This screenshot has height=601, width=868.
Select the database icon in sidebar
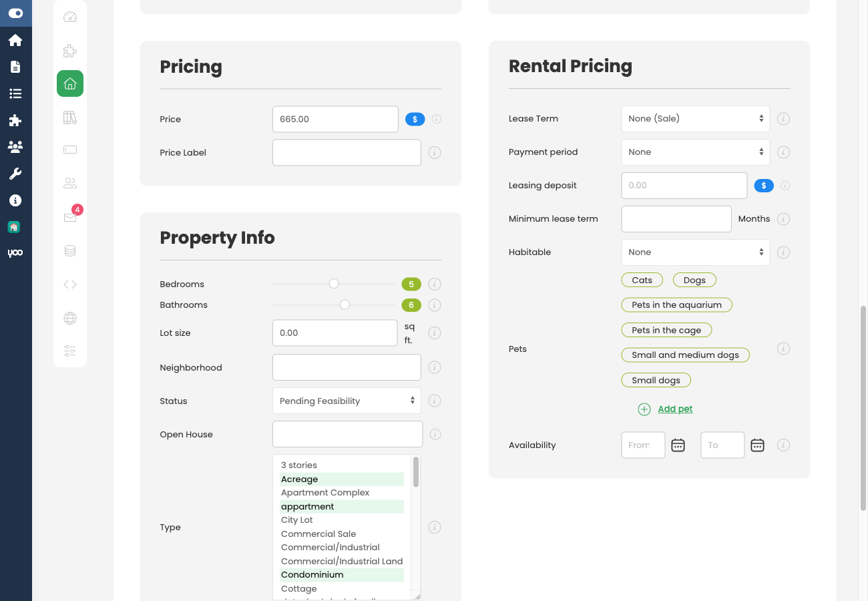point(70,250)
